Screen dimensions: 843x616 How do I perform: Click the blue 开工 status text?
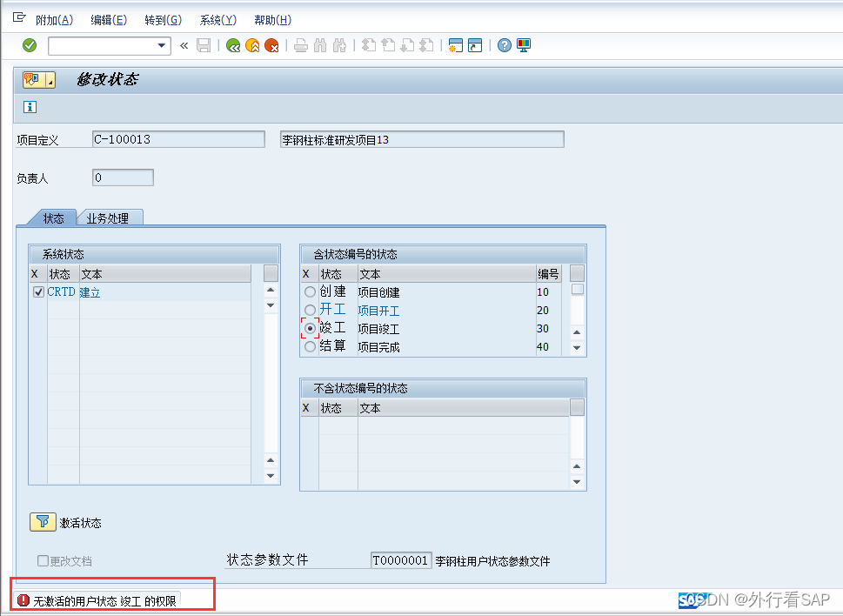pos(333,309)
